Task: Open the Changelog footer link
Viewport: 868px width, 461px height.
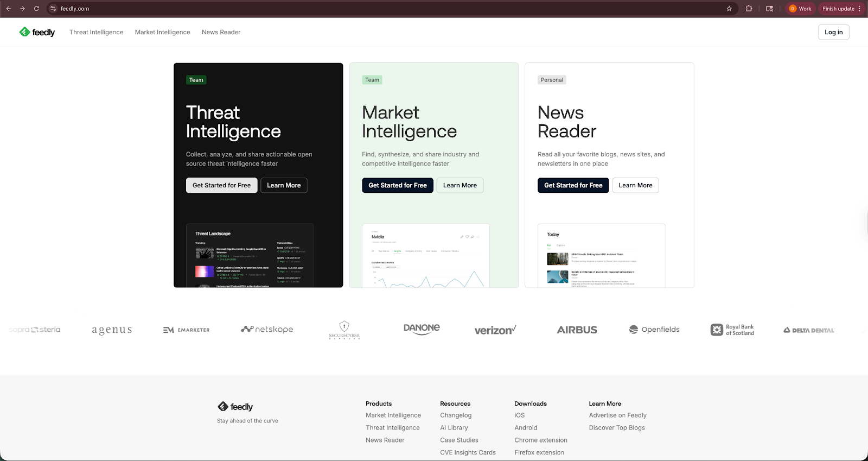Action: (456, 415)
